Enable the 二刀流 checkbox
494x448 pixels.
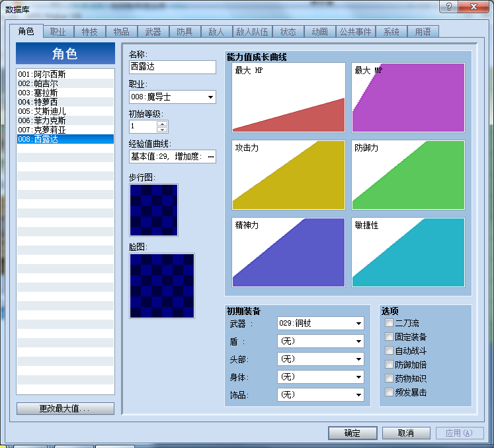(389, 323)
